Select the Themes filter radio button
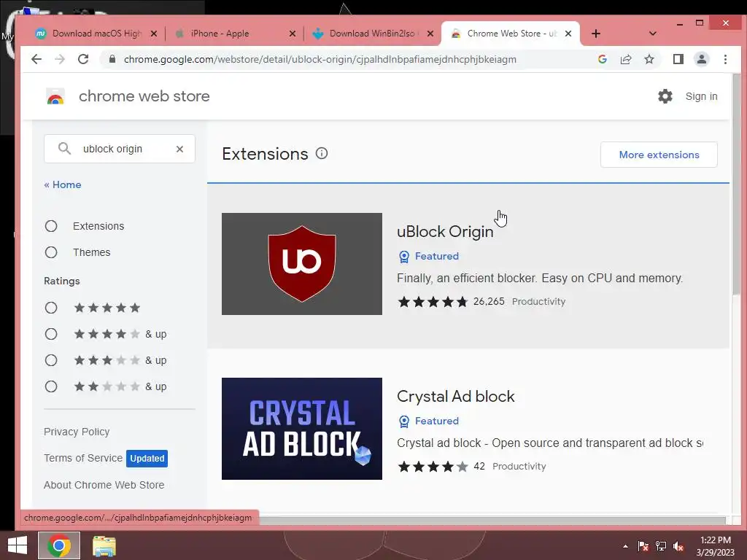Viewport: 747px width, 560px height. [x=51, y=252]
